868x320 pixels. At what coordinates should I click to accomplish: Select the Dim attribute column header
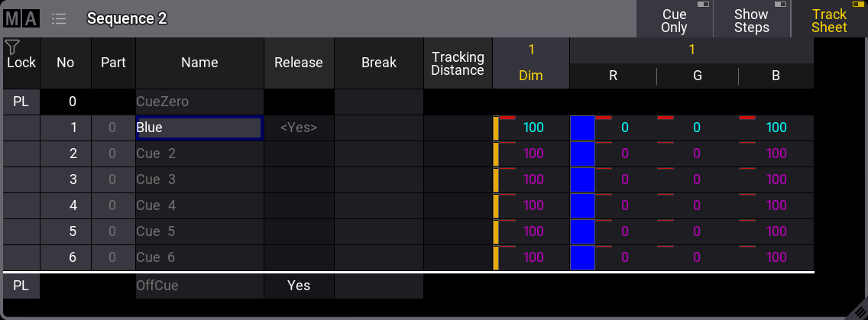pyautogui.click(x=531, y=76)
